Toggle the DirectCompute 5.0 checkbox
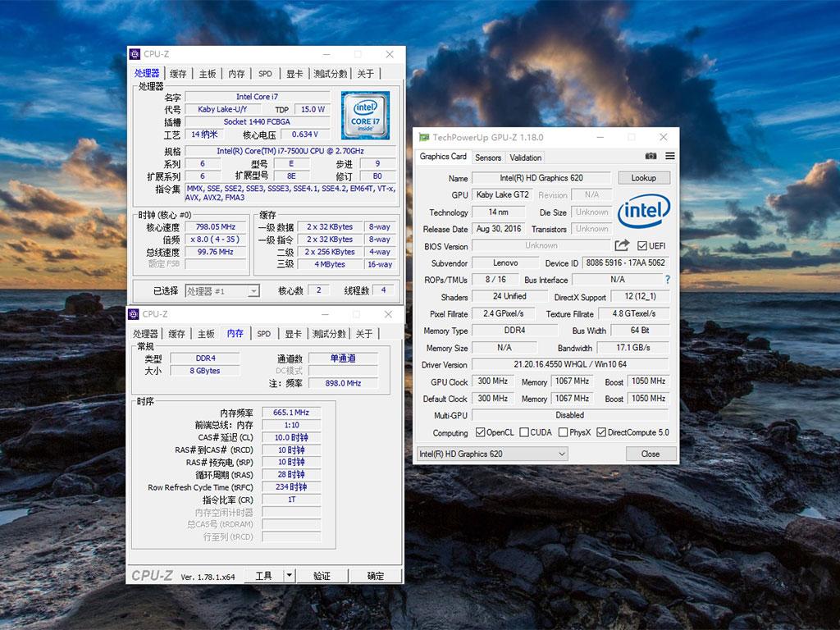 coord(601,432)
